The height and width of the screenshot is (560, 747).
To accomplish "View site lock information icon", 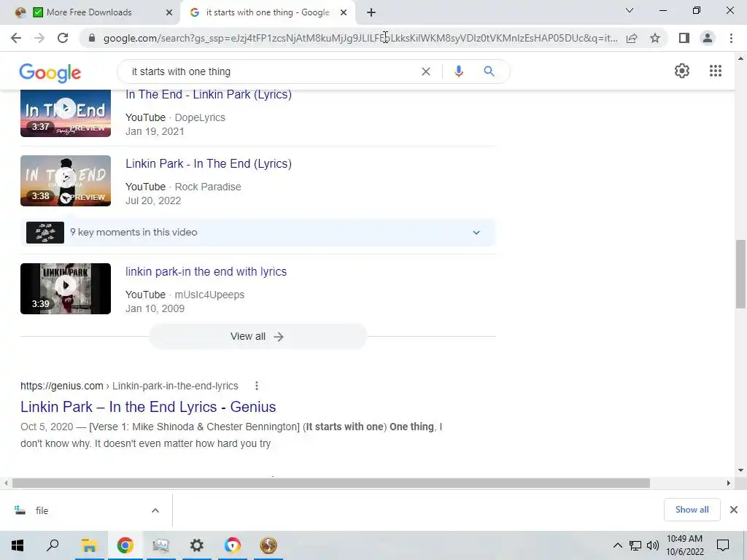I will (92, 38).
